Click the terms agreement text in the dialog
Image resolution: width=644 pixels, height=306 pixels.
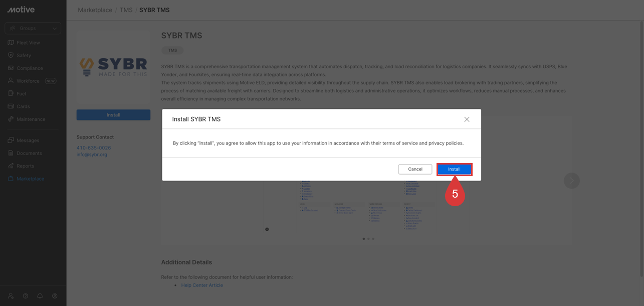coord(318,143)
